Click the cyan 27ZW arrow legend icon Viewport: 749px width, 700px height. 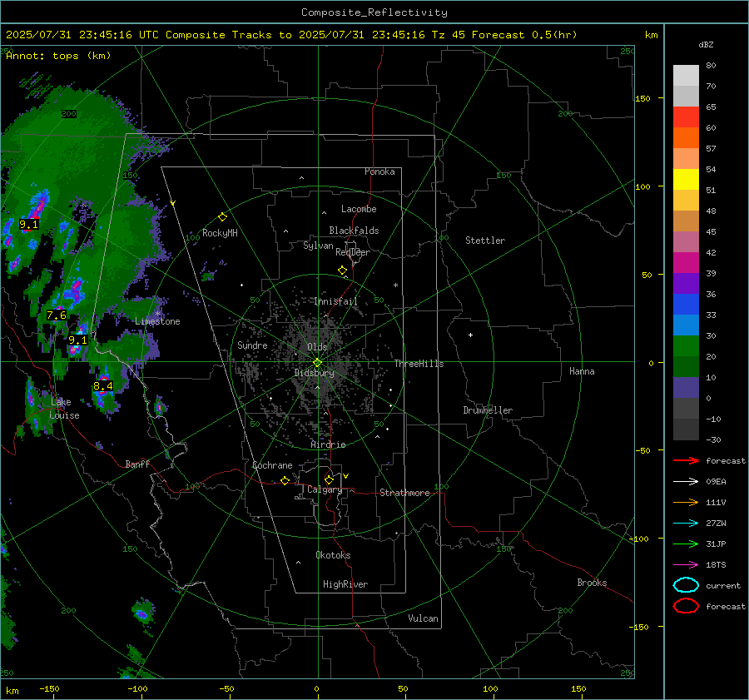(686, 524)
